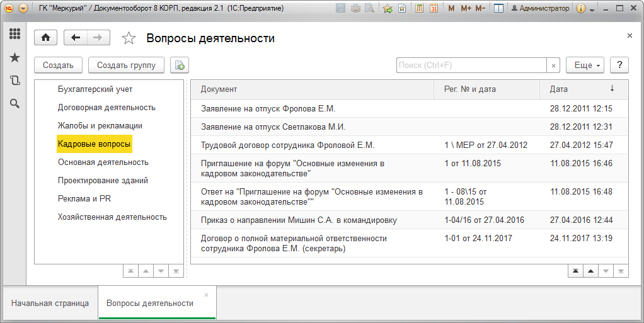Viewport: 644px width, 323px height.
Task: Switch to Начальная страница tab
Action: [x=50, y=303]
